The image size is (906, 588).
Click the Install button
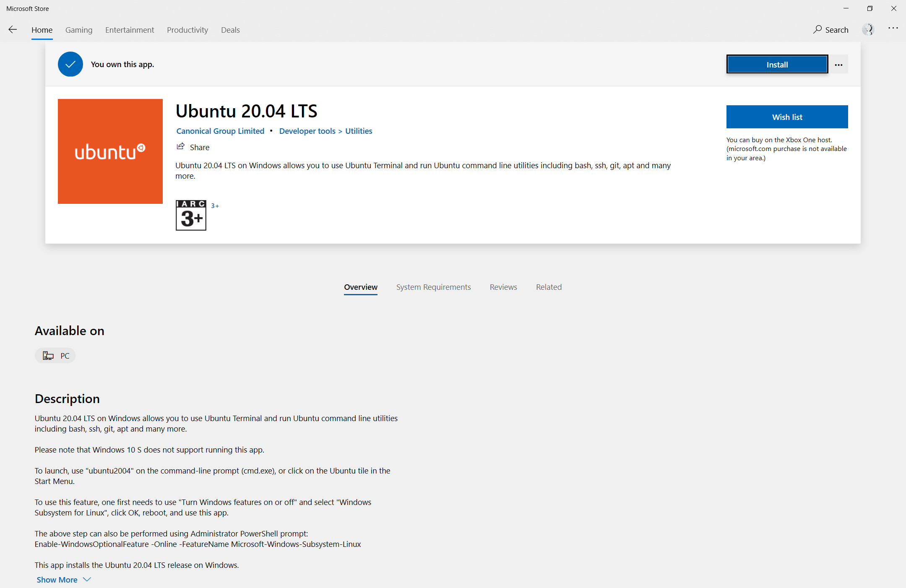click(777, 65)
